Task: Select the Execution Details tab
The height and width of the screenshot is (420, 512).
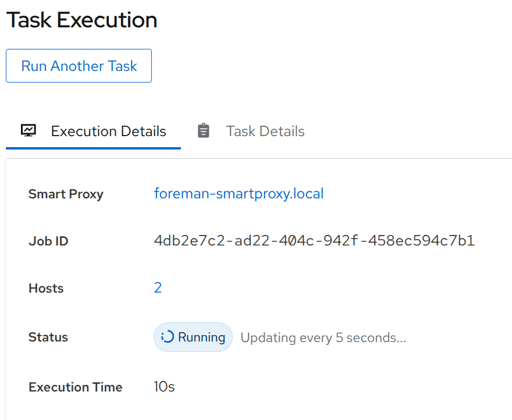Action: (x=108, y=131)
